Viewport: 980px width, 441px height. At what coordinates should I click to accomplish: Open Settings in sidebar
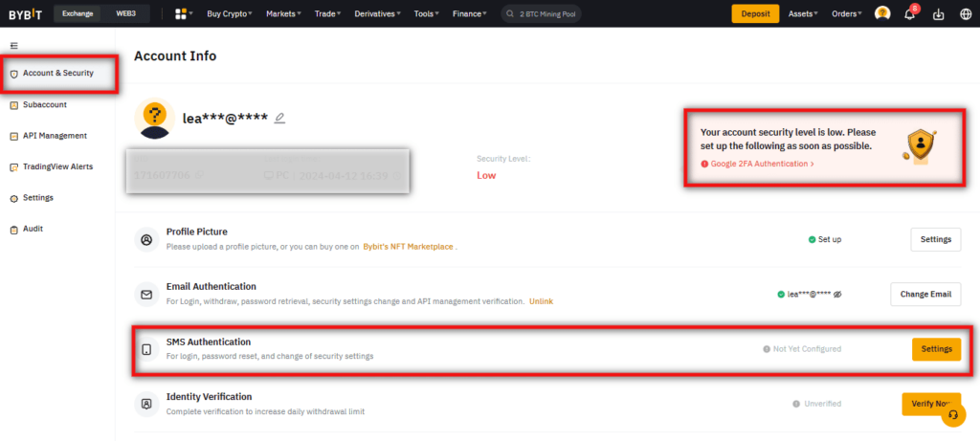tap(38, 198)
